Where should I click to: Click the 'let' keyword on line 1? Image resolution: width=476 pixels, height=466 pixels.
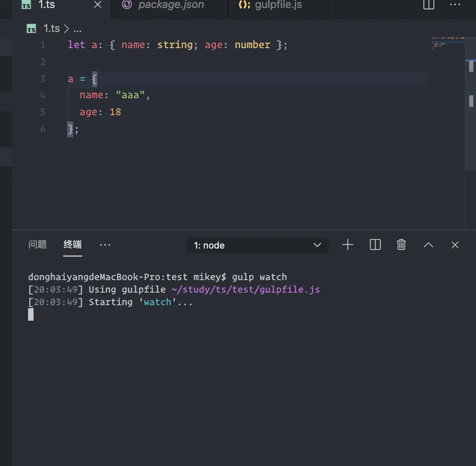(76, 45)
